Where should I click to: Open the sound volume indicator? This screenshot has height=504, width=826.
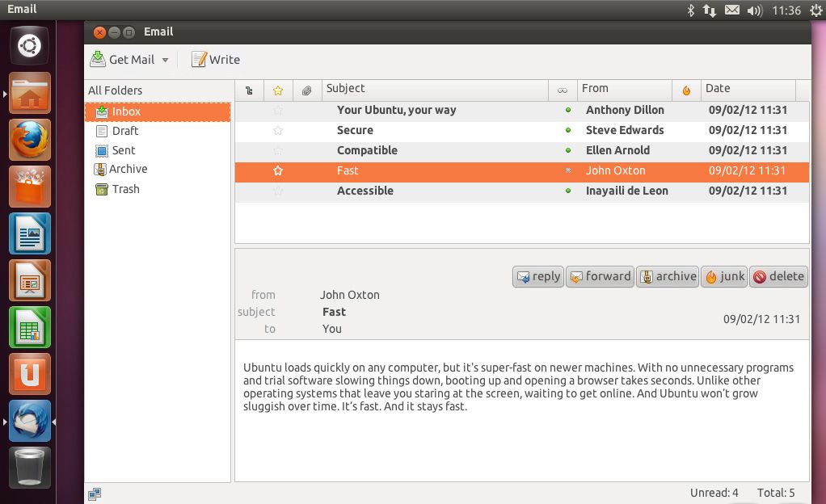point(755,10)
